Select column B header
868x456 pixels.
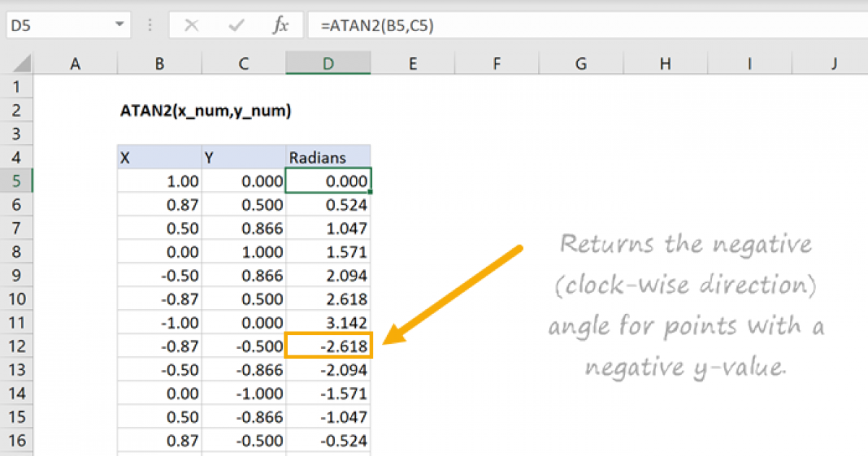[x=159, y=64]
